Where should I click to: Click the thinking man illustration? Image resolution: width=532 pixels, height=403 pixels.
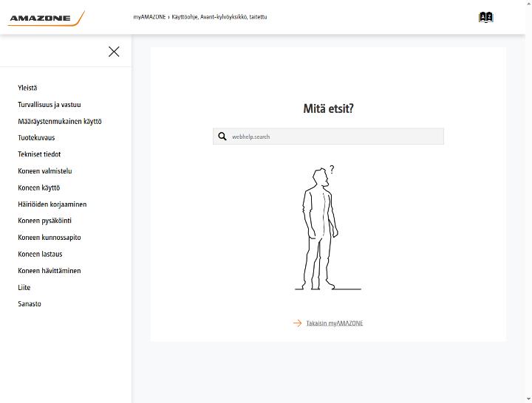click(x=328, y=228)
